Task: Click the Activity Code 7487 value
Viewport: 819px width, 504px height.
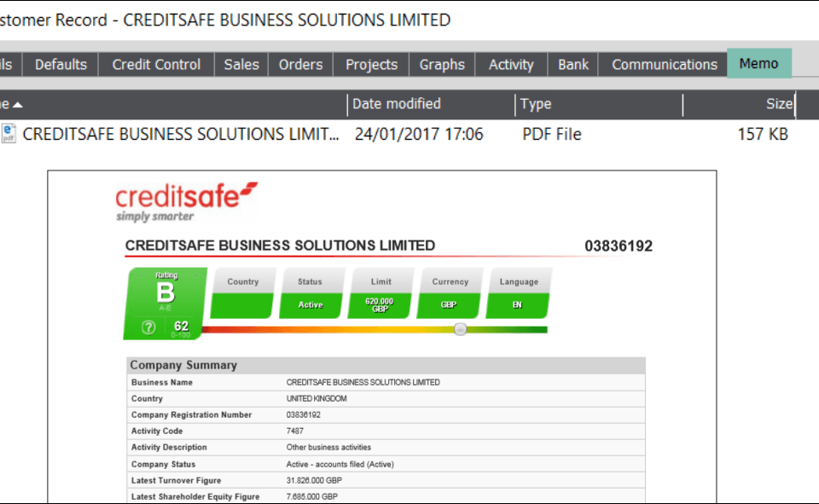Action: coord(294,431)
